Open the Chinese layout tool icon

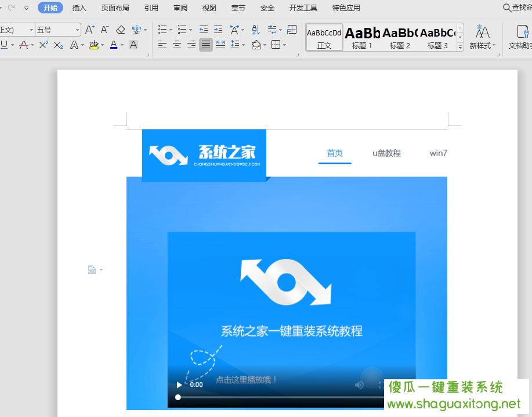234,30
